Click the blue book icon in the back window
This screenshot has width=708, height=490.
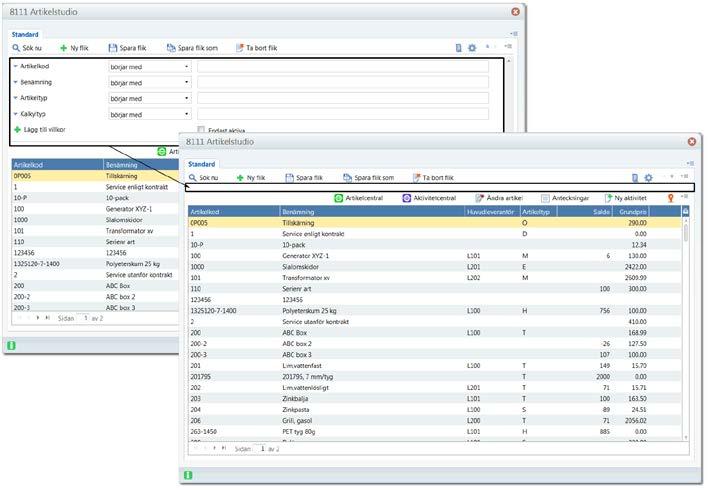pos(458,48)
